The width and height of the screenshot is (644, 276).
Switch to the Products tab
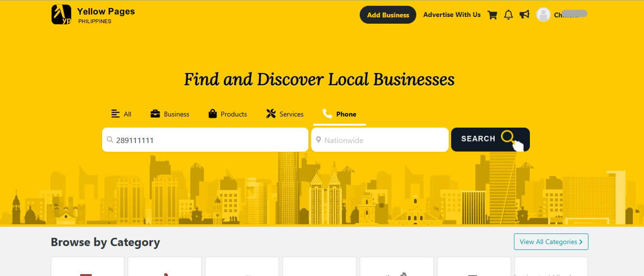pyautogui.click(x=228, y=114)
